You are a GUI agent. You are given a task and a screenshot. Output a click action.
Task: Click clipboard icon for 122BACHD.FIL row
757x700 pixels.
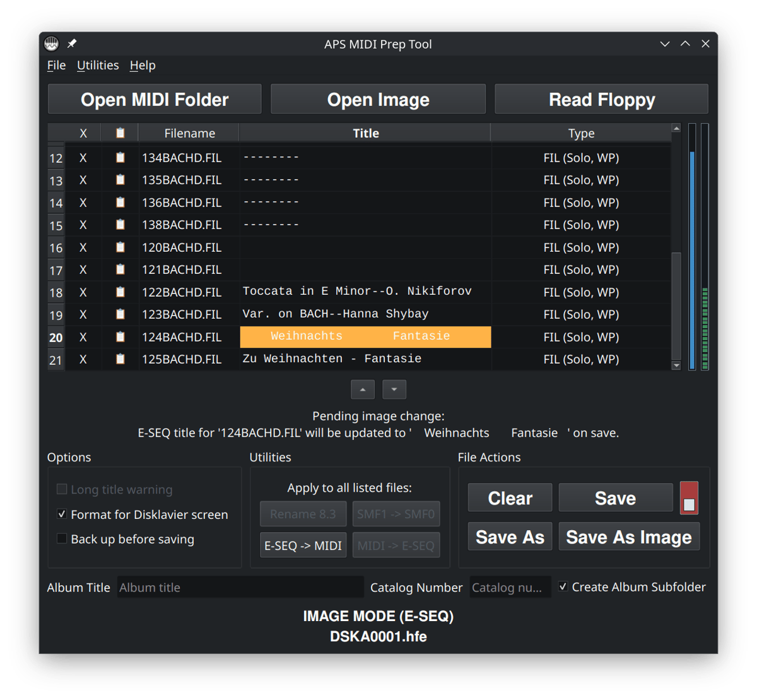pos(120,292)
